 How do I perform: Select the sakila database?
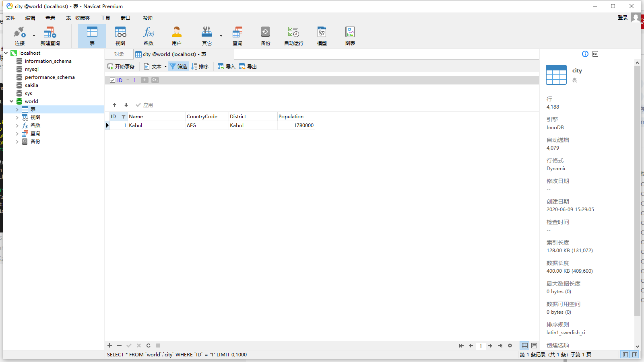click(31, 85)
